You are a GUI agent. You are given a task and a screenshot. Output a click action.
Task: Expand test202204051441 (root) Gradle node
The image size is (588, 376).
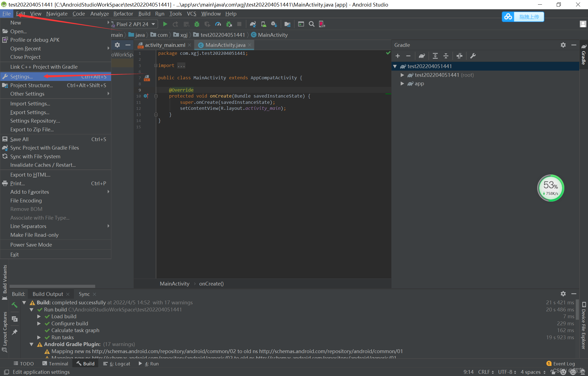[x=402, y=75]
